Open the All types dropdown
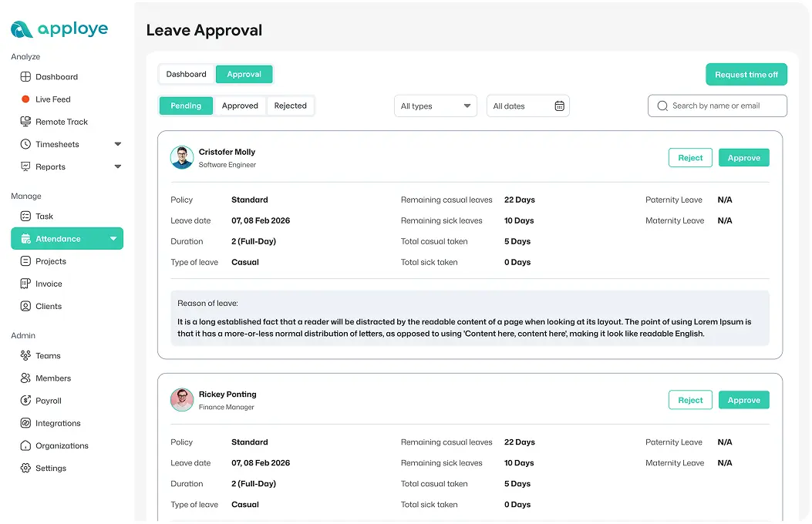The image size is (812, 524). point(435,106)
